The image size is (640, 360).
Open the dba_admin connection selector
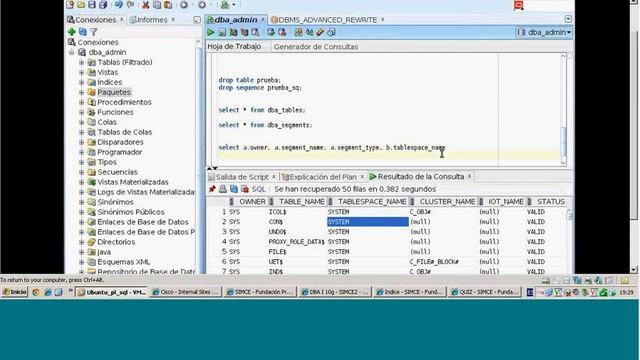coord(544,32)
